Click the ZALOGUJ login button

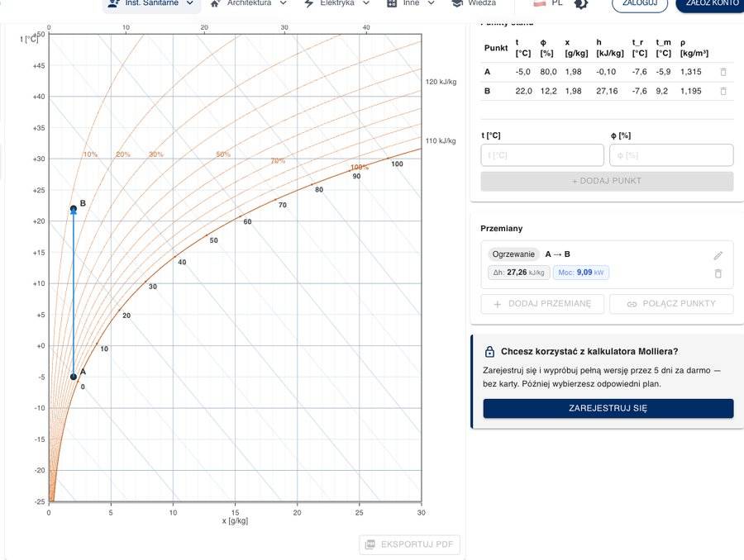coord(640,4)
